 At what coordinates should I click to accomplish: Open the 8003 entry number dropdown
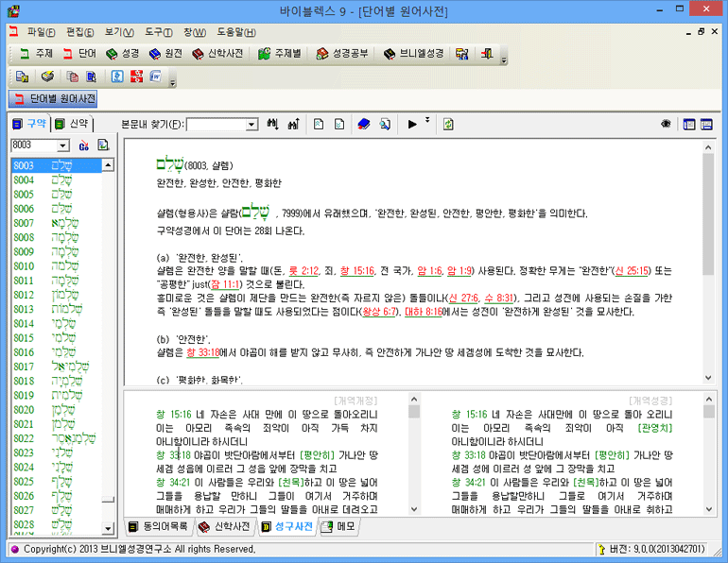coord(63,146)
